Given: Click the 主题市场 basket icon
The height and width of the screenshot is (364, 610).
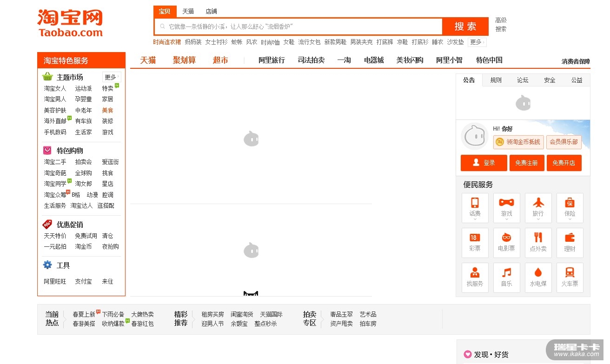Looking at the screenshot, I should pyautogui.click(x=47, y=77).
